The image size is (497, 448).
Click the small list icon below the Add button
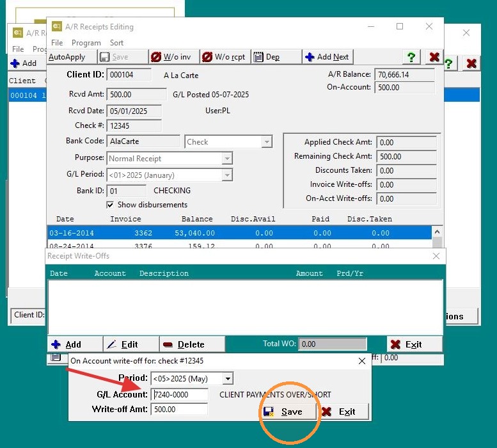tap(56, 357)
